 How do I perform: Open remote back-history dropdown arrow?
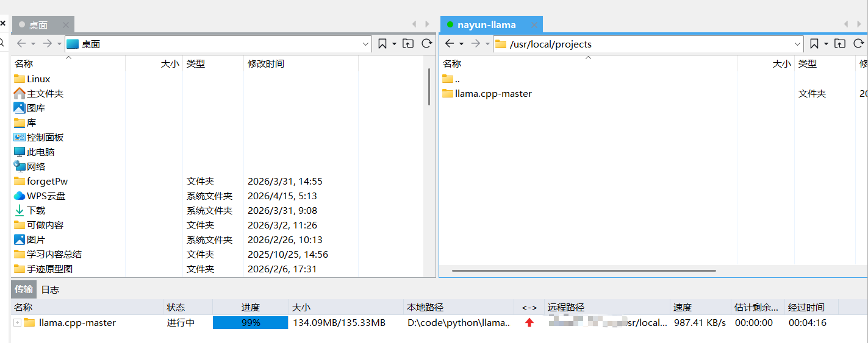pos(462,44)
